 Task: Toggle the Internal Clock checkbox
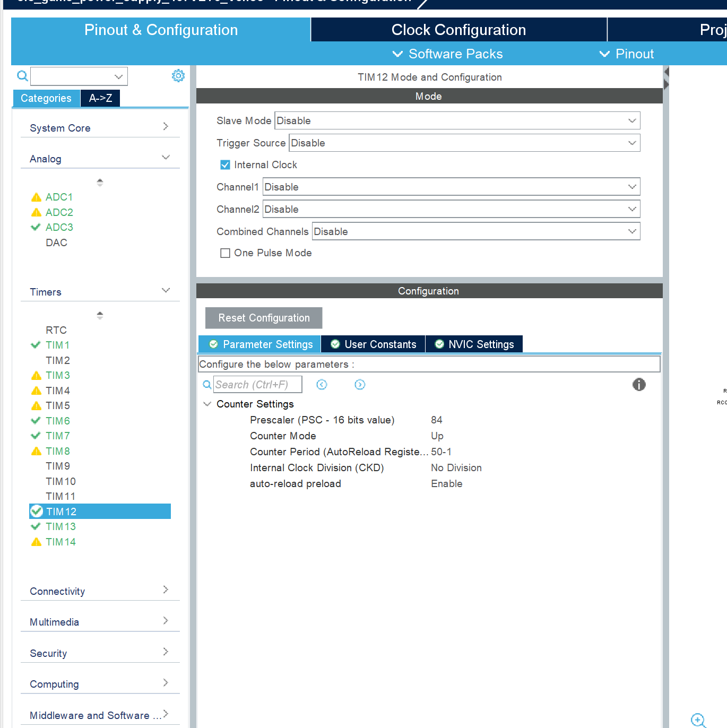pyautogui.click(x=225, y=165)
